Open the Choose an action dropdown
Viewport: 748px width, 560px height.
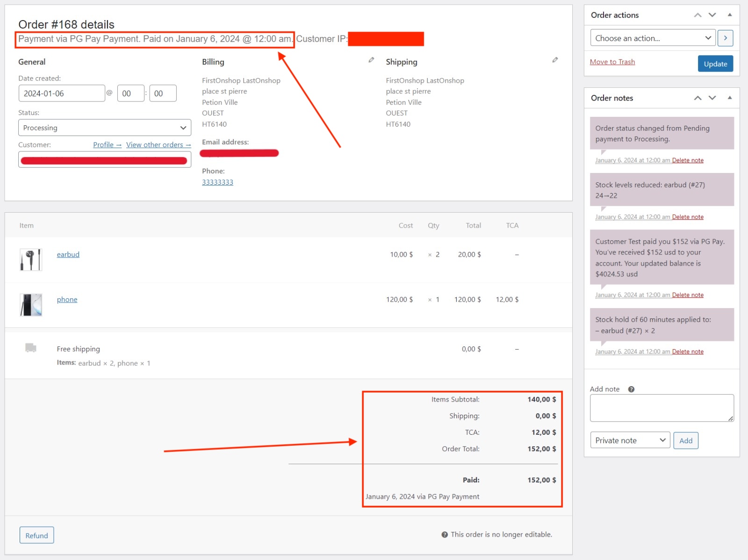tap(653, 38)
